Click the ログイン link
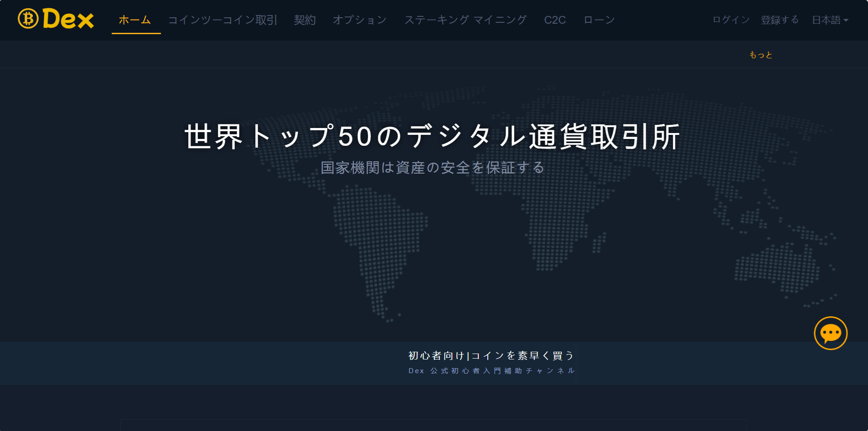 coord(731,20)
